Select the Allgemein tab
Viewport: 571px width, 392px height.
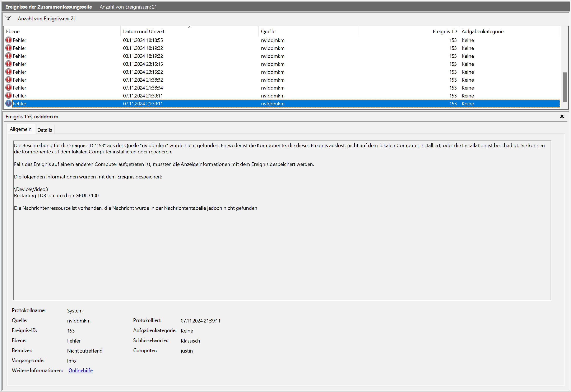[21, 129]
